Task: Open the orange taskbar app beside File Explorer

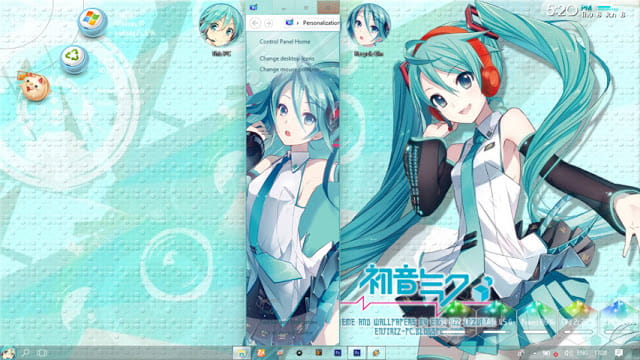Action: click(x=261, y=353)
